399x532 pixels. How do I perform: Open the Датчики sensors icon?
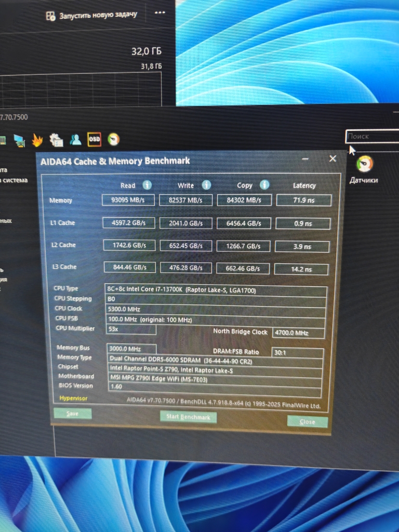click(x=364, y=170)
